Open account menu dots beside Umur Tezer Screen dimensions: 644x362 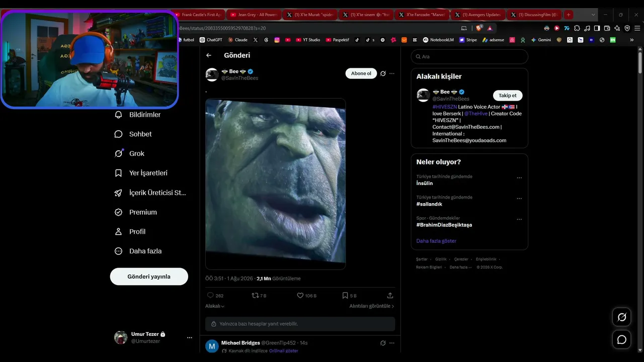point(190,338)
